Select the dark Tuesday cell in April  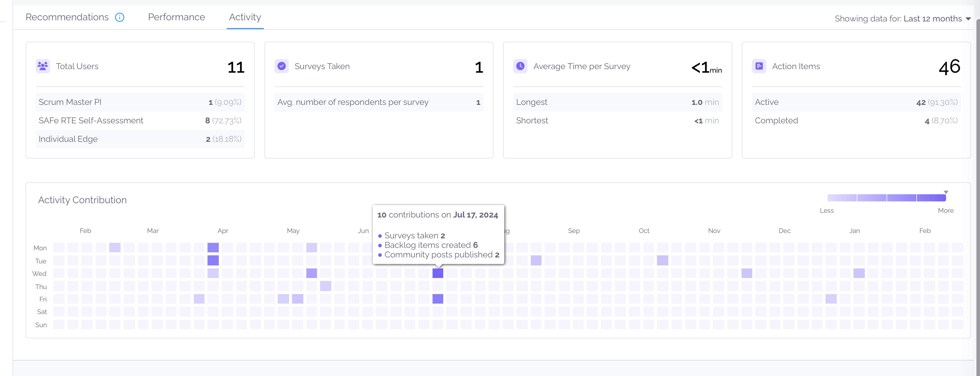coord(213,260)
